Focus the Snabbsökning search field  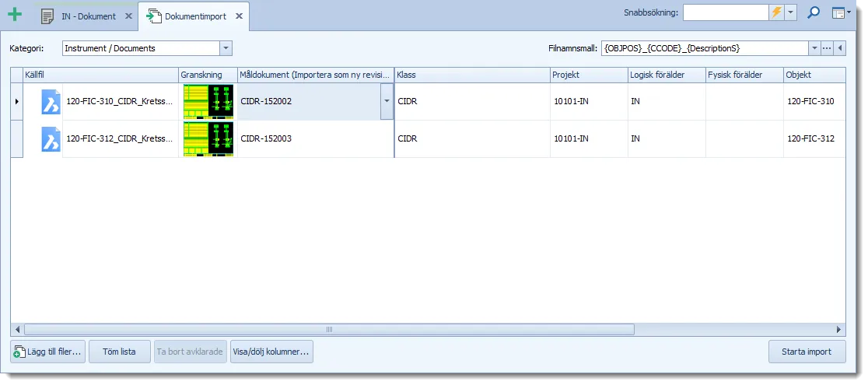coord(726,12)
